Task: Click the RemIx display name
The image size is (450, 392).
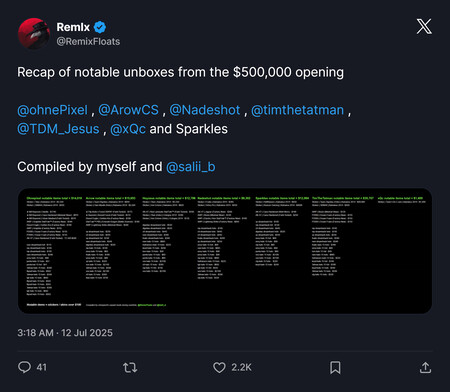Action: [x=73, y=27]
